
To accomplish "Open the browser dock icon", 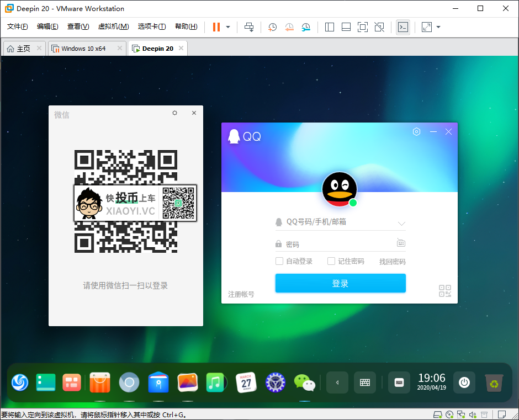I will [x=129, y=382].
